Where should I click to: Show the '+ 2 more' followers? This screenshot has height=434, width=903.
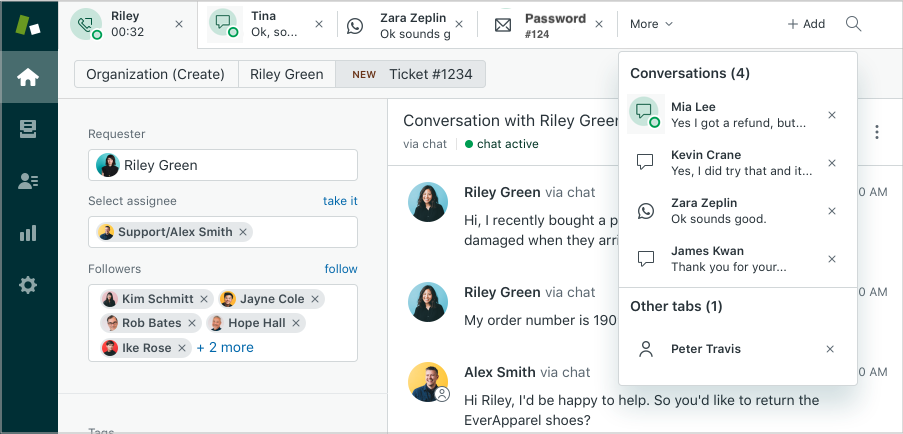pyautogui.click(x=225, y=348)
